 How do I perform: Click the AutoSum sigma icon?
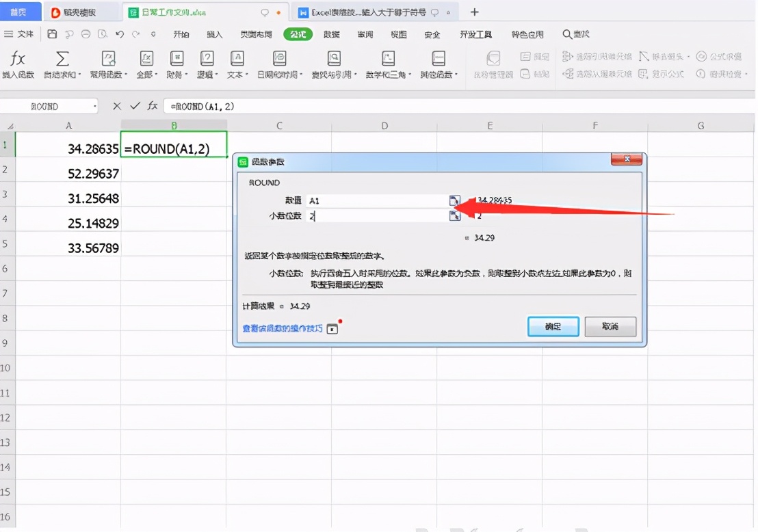pos(62,59)
